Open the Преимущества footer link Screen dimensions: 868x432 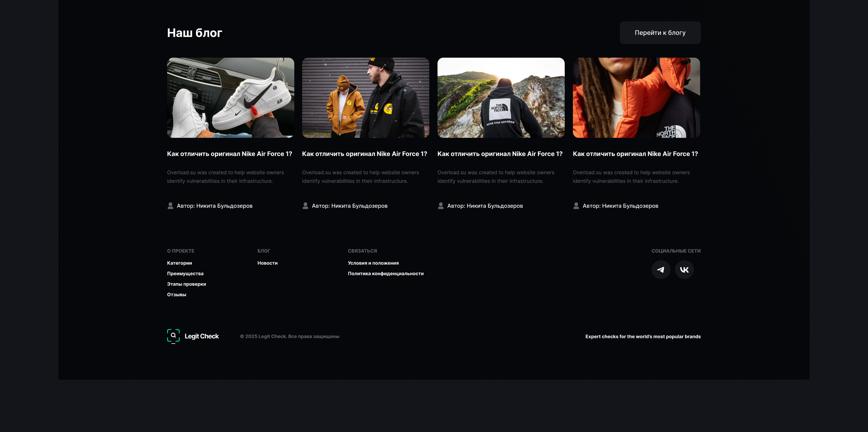185,273
